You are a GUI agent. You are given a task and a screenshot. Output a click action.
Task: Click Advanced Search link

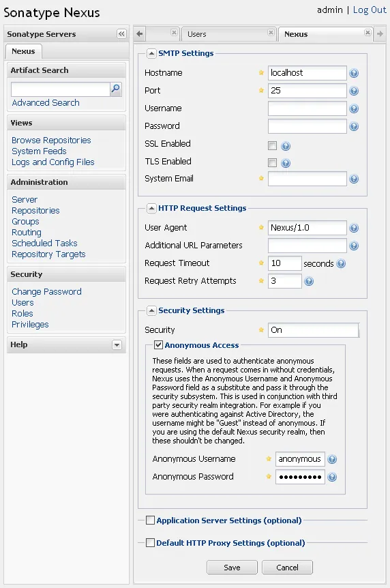(x=46, y=103)
